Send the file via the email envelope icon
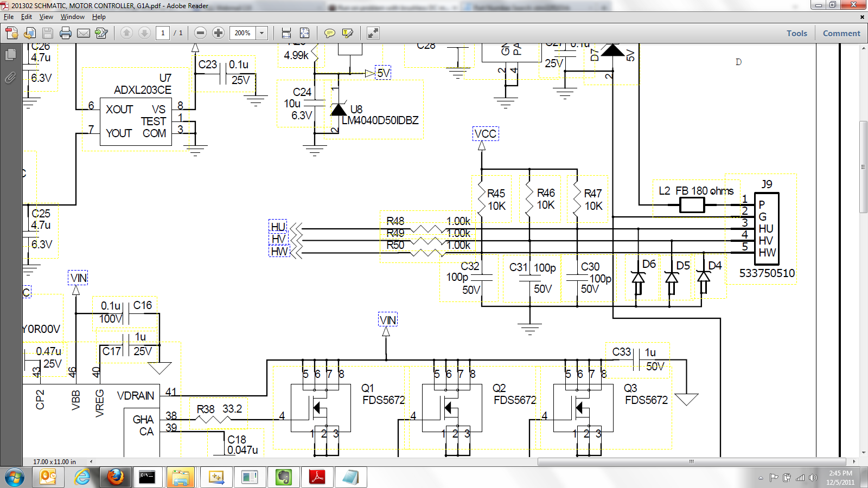Viewport: 868px width, 488px height. (84, 33)
